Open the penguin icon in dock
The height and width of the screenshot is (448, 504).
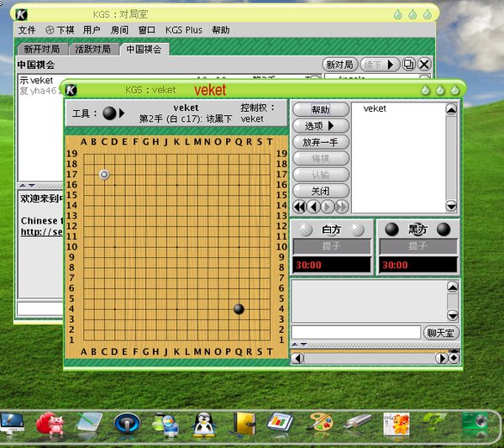point(203,424)
